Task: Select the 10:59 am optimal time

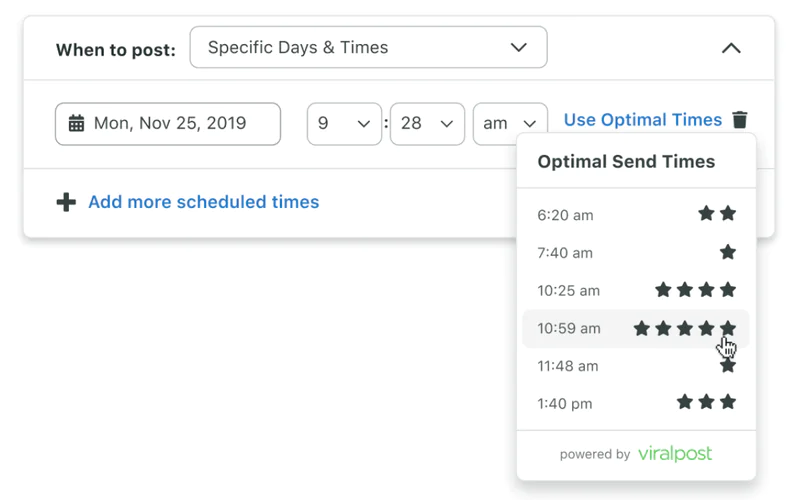Action: 636,329
